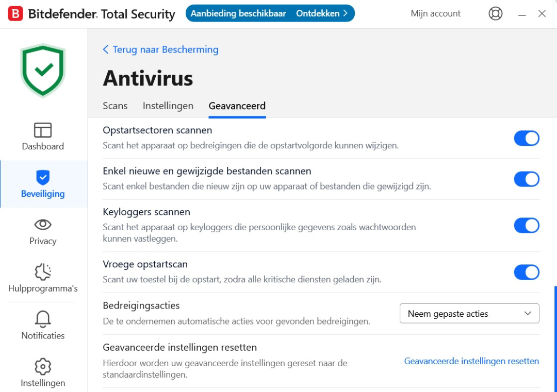The image size is (557, 392).
Task: Go back via Terug naar Bescherming
Action: (x=160, y=49)
